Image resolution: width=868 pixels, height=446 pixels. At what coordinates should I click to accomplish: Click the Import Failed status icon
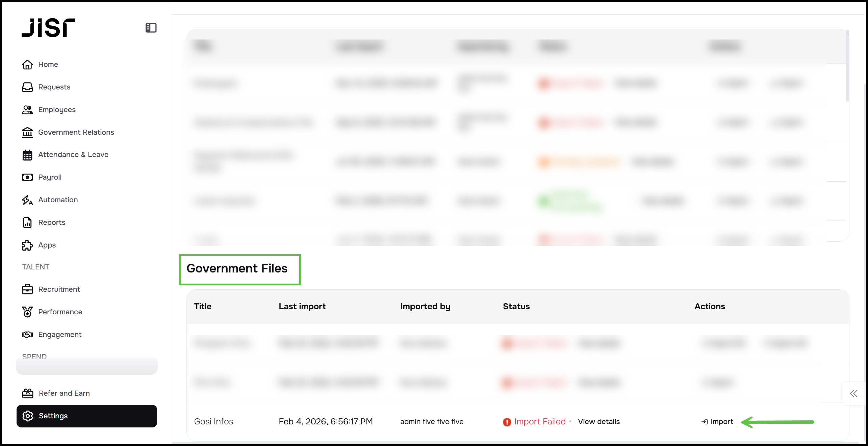(x=507, y=422)
